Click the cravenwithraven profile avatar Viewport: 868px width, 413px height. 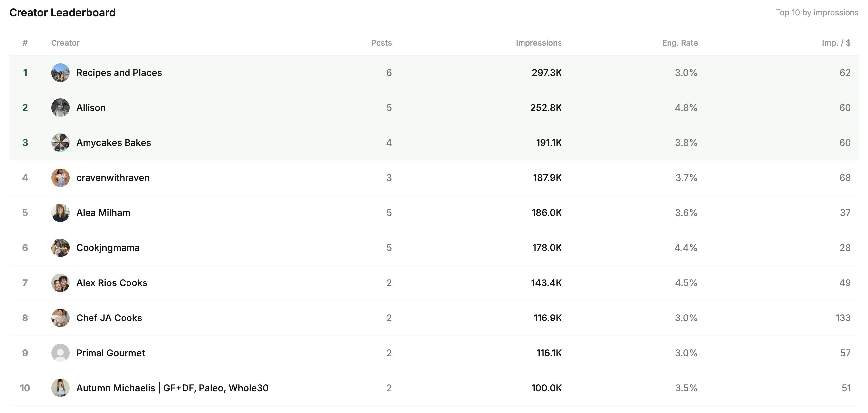[x=60, y=178]
